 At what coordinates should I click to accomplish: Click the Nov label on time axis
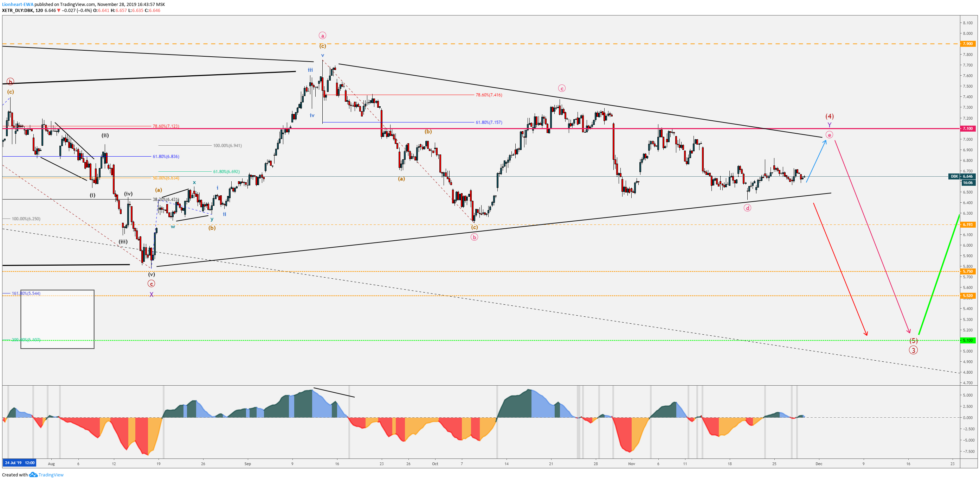pos(632,464)
